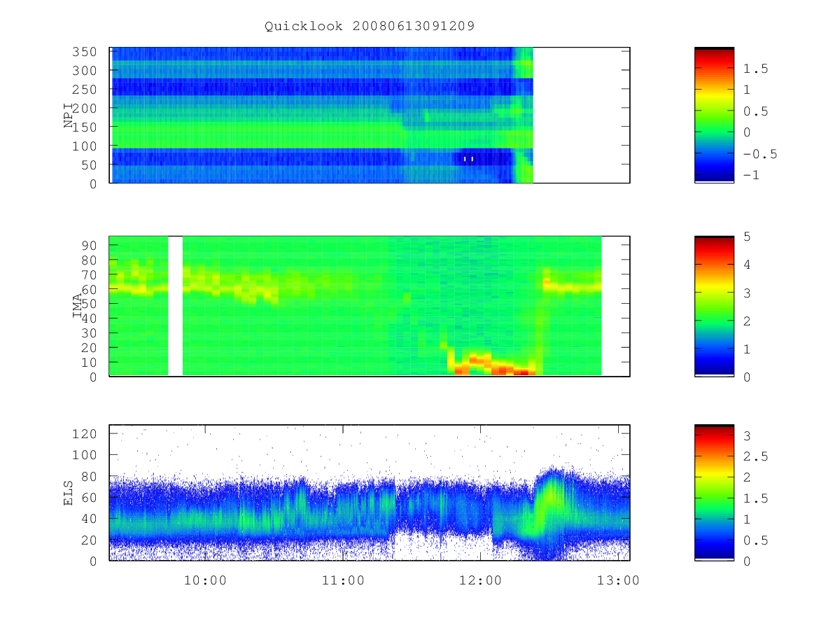Screen dimensions: 840x630
Task: Click the -1 label on NPI colorbar
Action: click(752, 175)
